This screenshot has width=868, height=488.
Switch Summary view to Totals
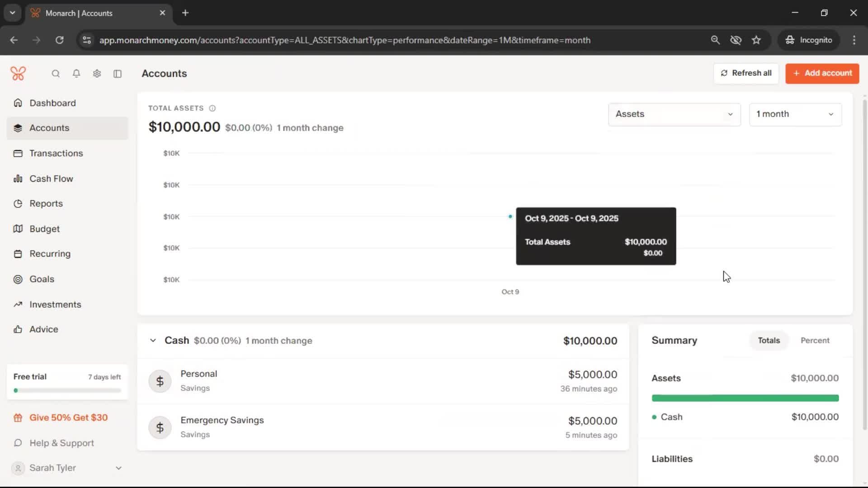(769, 341)
